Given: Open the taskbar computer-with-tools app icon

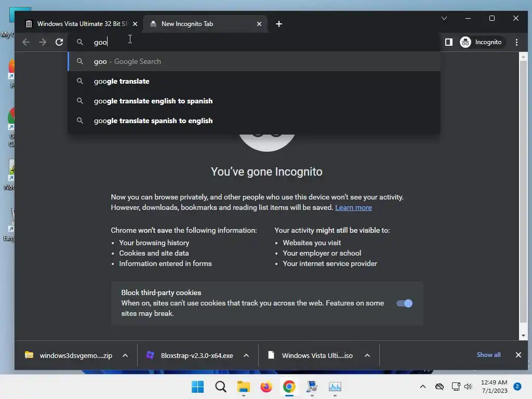Looking at the screenshot, I should (x=312, y=387).
